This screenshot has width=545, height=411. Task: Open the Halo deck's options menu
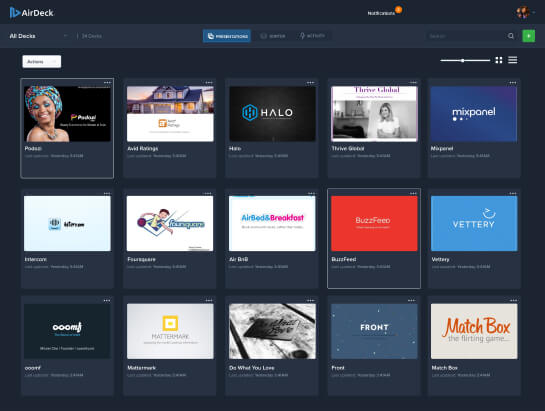[x=310, y=82]
